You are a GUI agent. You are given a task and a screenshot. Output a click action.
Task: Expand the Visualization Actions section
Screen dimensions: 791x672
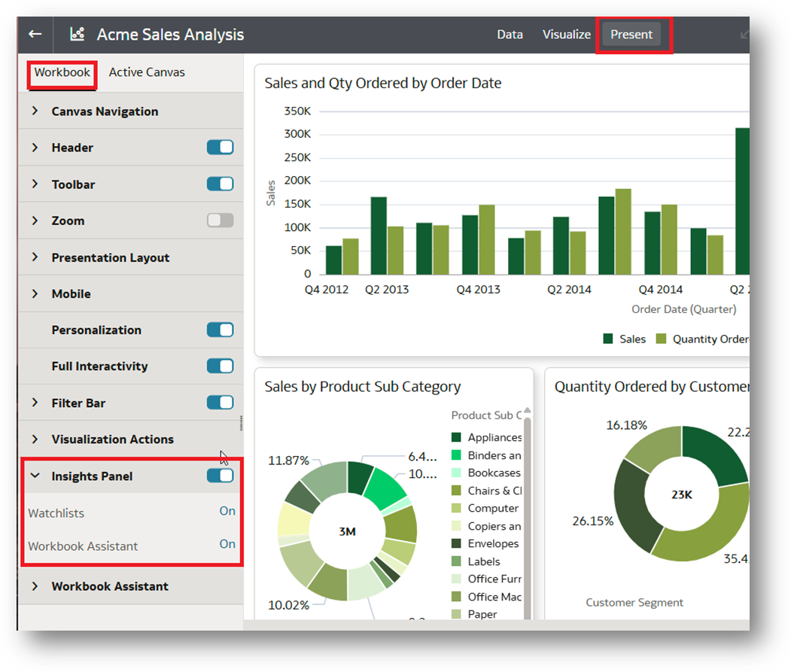pos(35,439)
